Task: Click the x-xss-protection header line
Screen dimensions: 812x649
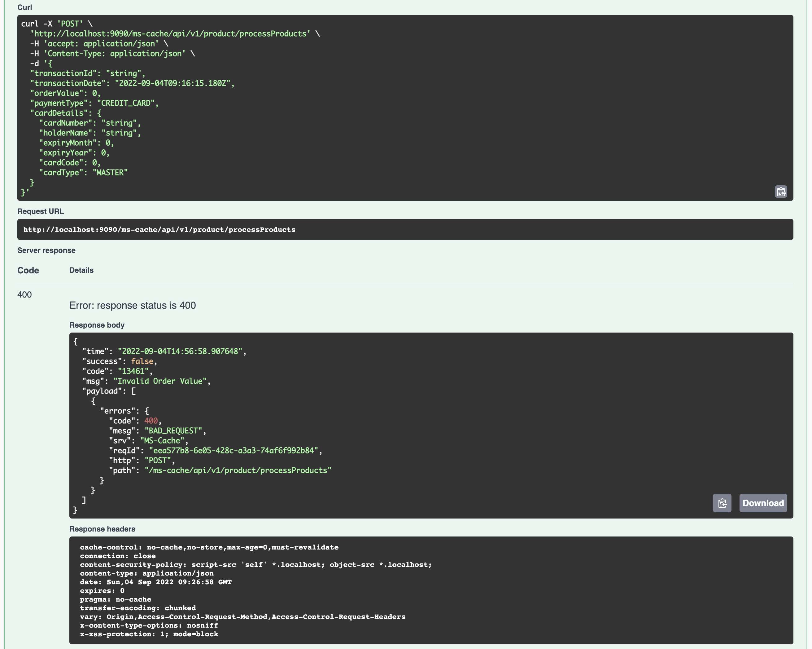Action: [149, 634]
